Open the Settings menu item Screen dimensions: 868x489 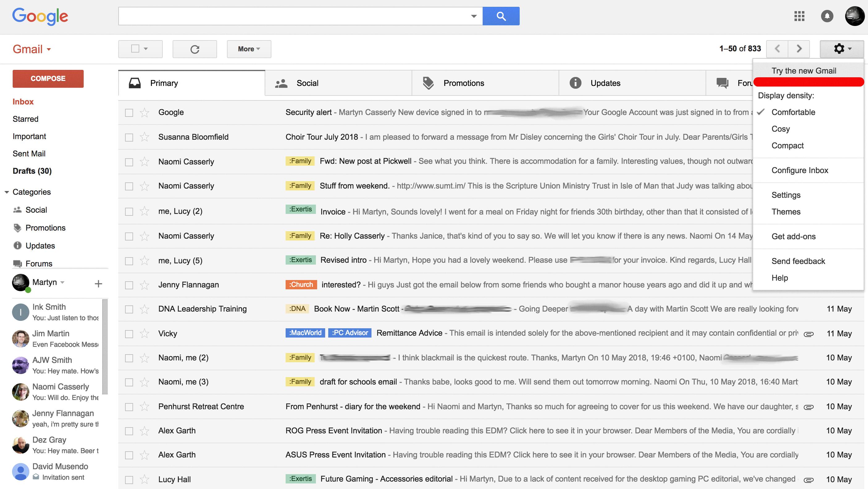pos(785,195)
